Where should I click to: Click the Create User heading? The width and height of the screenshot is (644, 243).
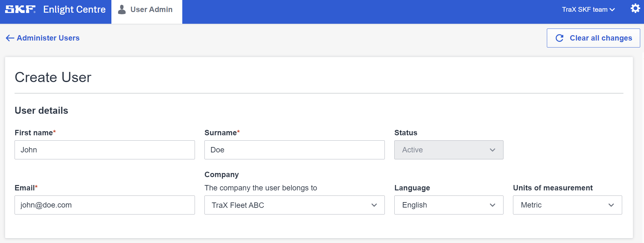tap(53, 77)
